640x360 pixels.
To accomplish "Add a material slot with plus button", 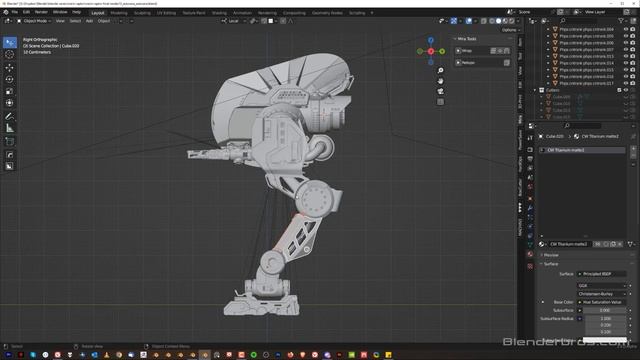I will [633, 149].
